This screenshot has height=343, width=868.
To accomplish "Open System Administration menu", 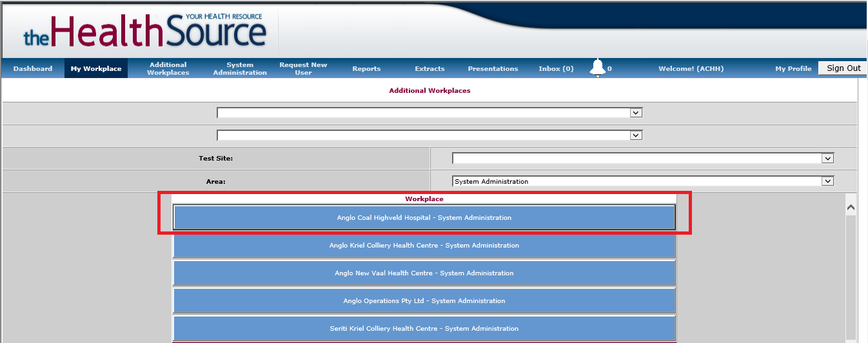I will (x=240, y=68).
